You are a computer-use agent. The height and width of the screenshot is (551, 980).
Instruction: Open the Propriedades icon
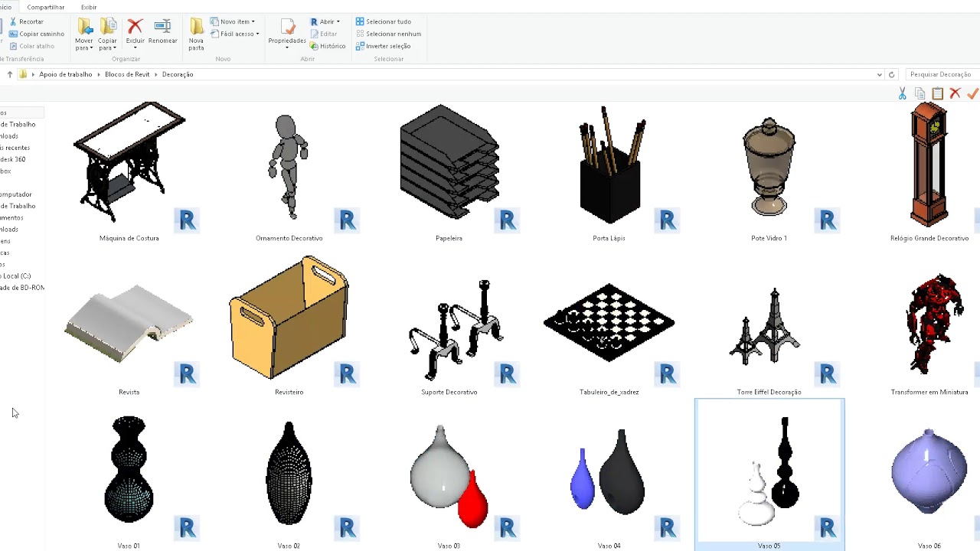[x=287, y=29]
